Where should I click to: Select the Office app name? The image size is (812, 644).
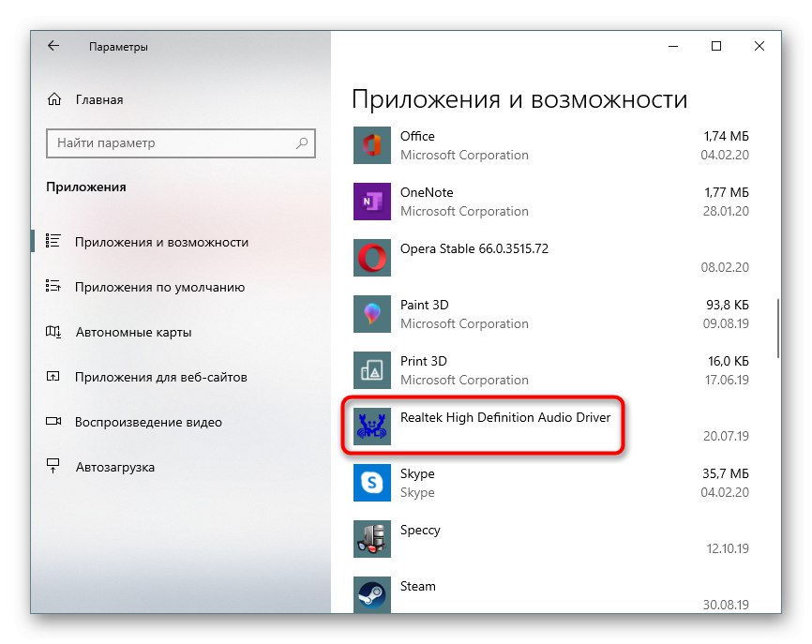pos(417,136)
